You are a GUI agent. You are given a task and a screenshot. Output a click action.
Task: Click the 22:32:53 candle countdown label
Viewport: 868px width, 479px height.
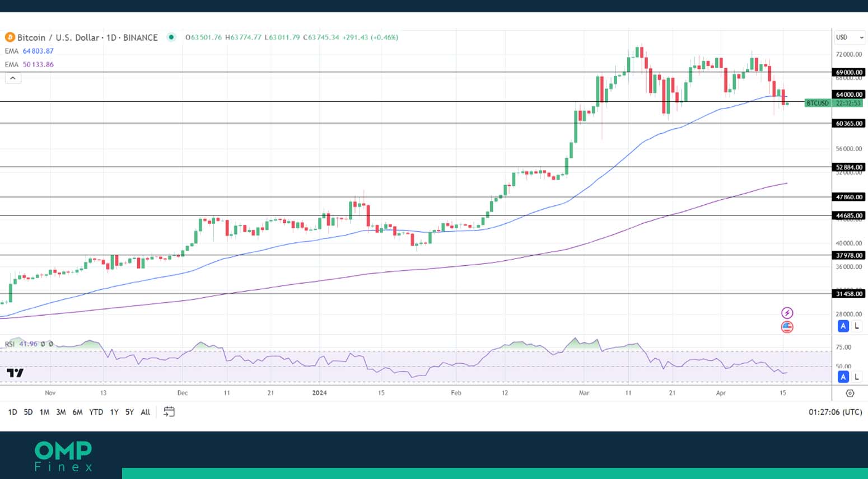coord(848,103)
